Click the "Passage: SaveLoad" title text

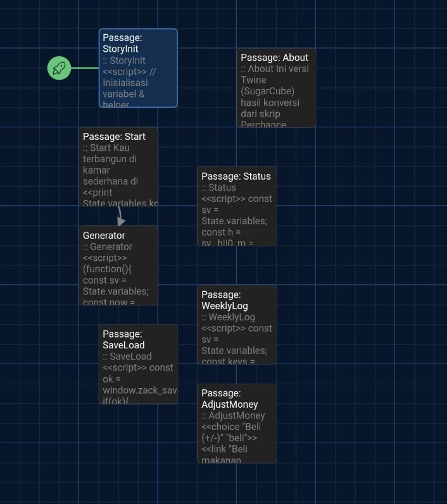point(123,339)
